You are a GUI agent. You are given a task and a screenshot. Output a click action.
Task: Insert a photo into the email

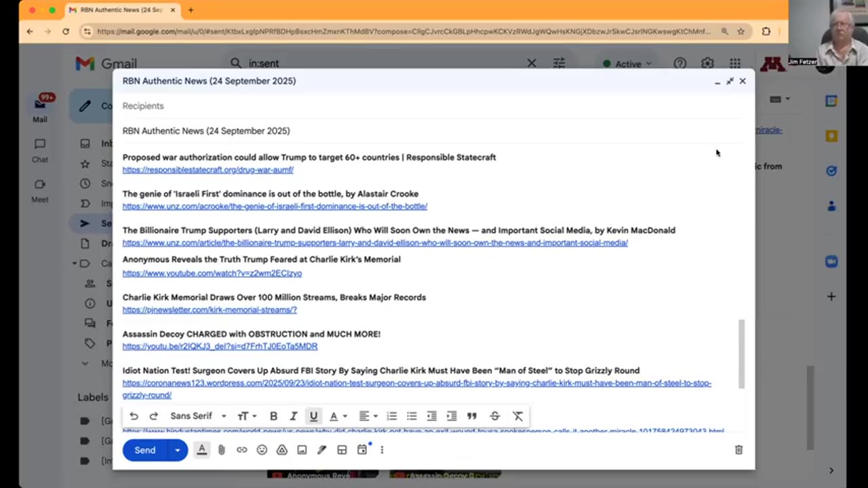[302, 450]
